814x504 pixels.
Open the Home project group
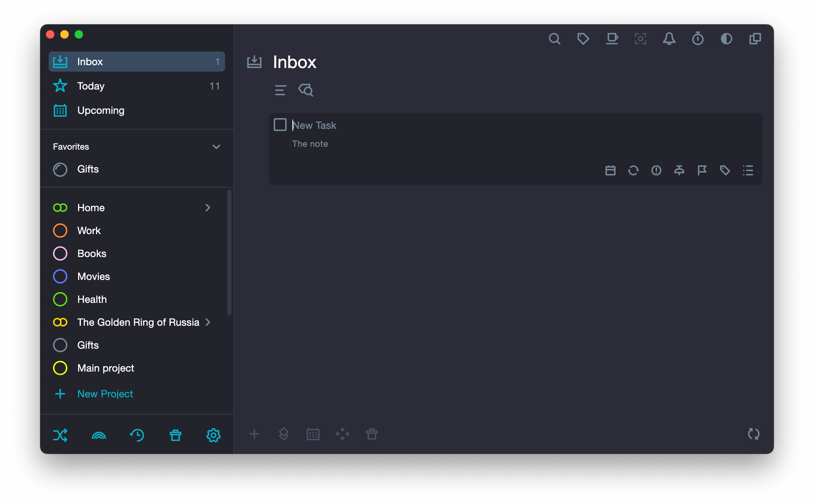91,208
